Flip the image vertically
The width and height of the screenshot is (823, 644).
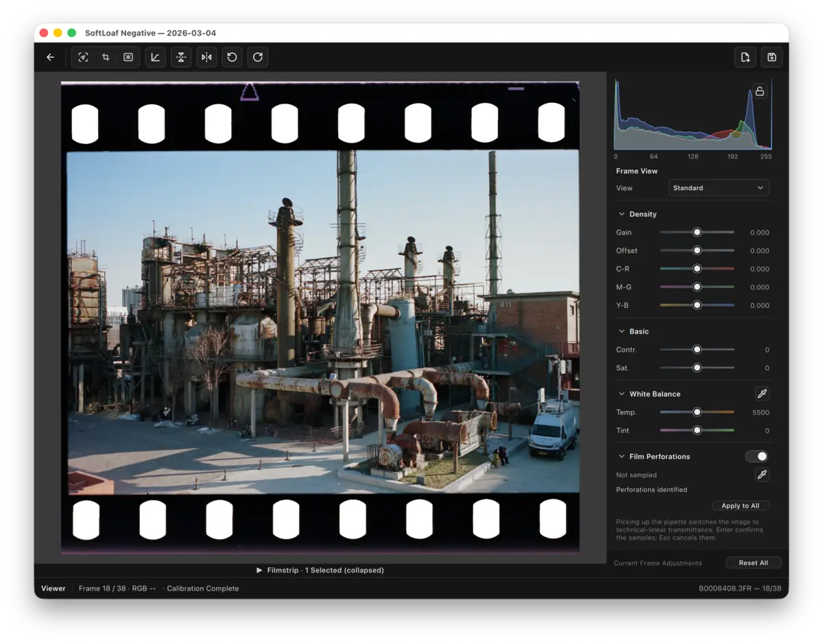point(181,57)
